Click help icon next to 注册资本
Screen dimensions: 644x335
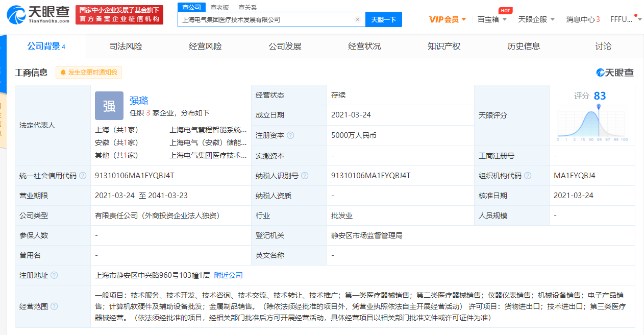[290, 135]
